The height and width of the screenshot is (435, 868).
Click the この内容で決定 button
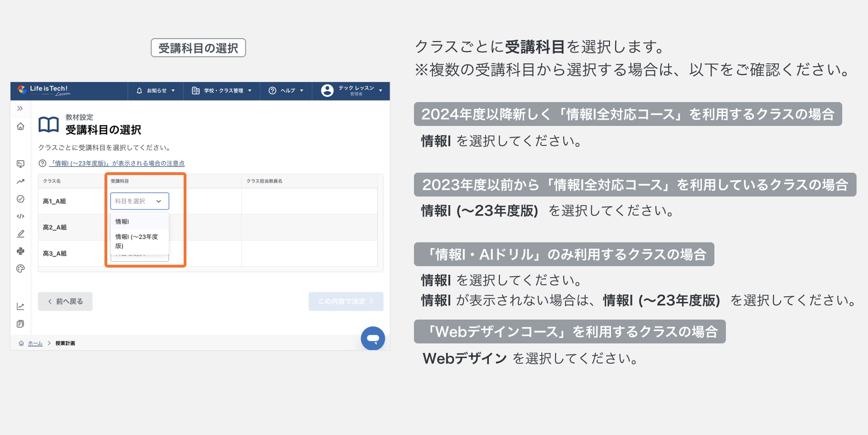point(346,301)
